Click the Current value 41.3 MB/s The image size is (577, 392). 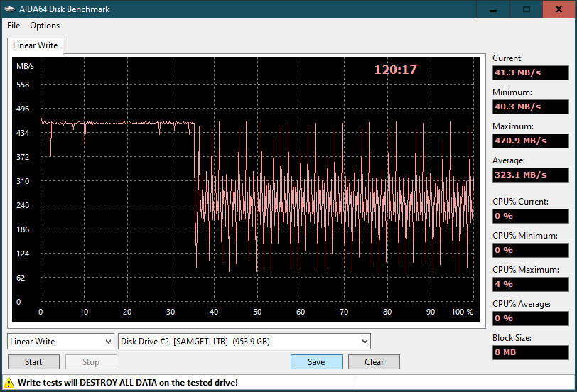click(531, 72)
